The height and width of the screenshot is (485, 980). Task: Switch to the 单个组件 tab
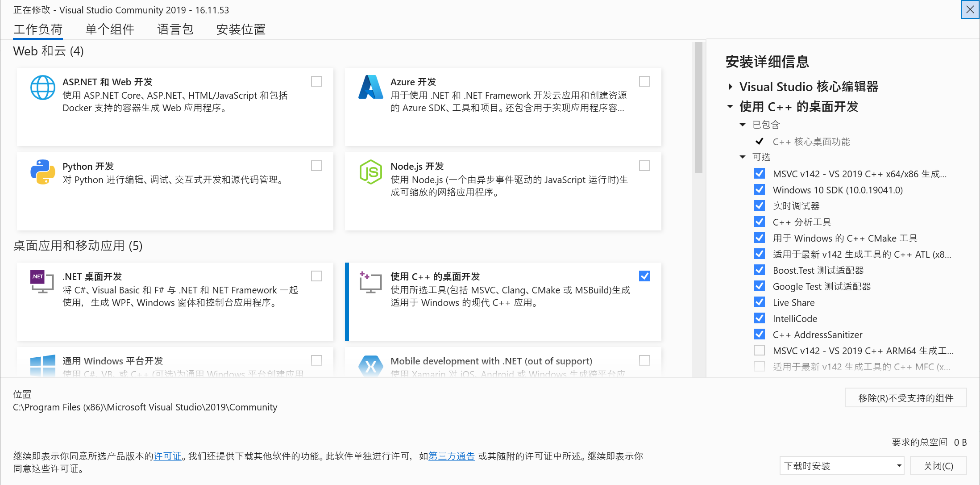coord(109,29)
